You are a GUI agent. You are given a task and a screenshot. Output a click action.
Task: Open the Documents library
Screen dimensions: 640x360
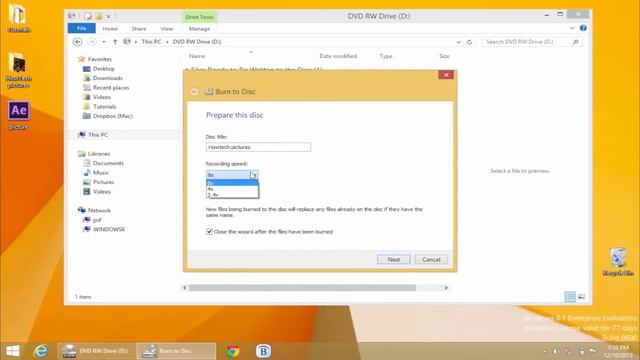click(108, 163)
